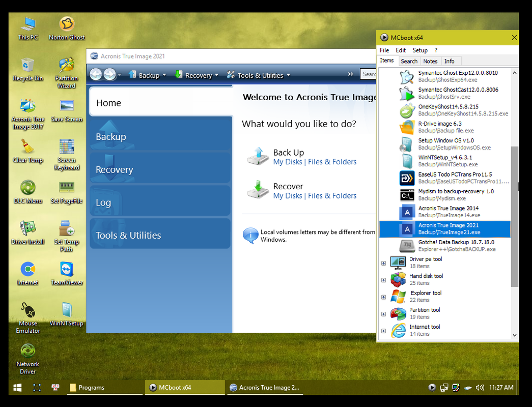Image resolution: width=532 pixels, height=407 pixels.
Task: Select Home in Acronis sidebar
Action: tap(161, 102)
